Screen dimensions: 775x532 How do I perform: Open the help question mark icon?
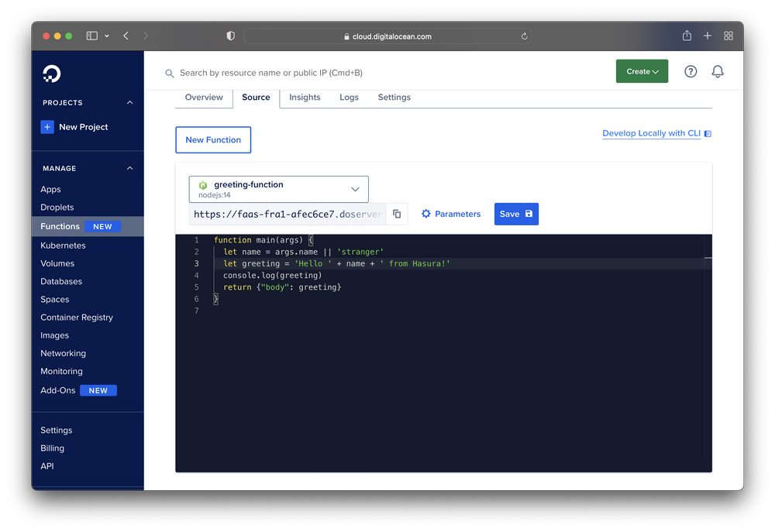pyautogui.click(x=690, y=70)
